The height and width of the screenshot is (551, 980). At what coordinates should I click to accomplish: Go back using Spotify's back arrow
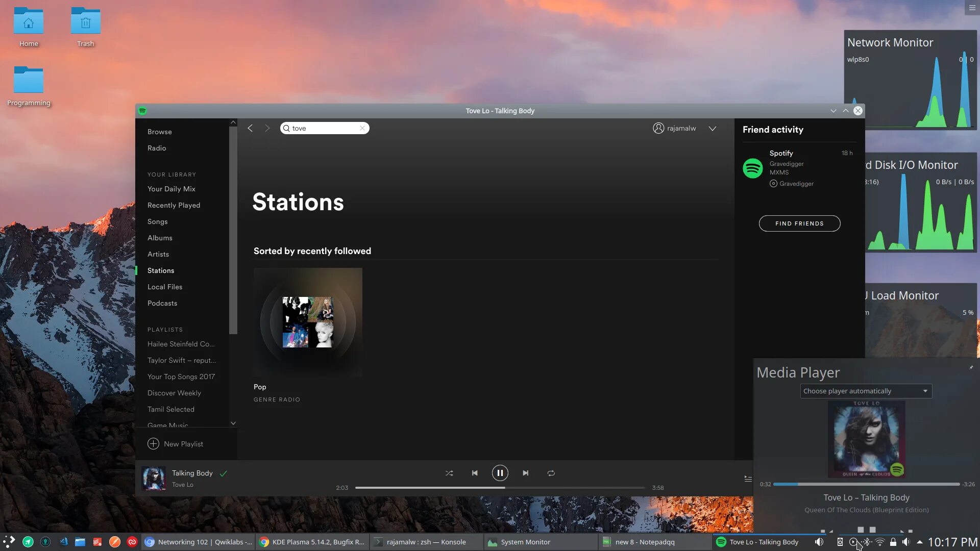click(250, 128)
